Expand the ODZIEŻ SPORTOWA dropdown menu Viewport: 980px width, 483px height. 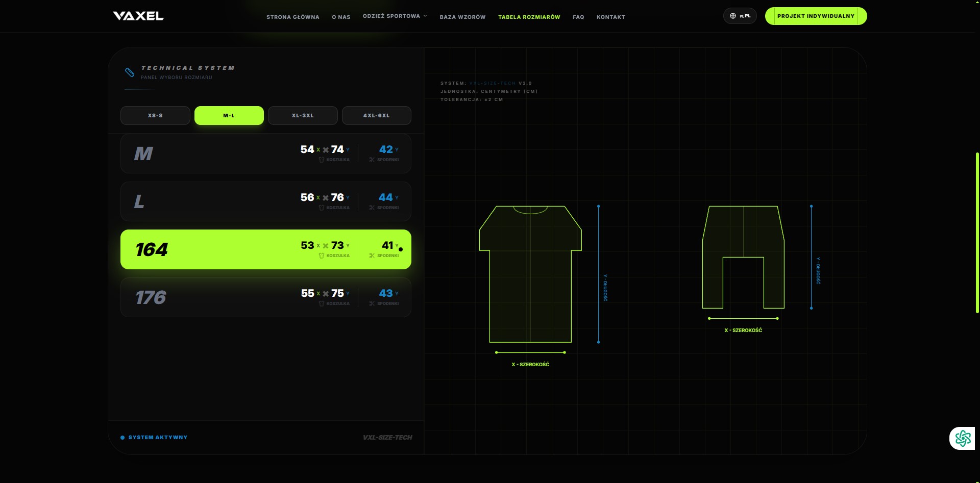[395, 16]
